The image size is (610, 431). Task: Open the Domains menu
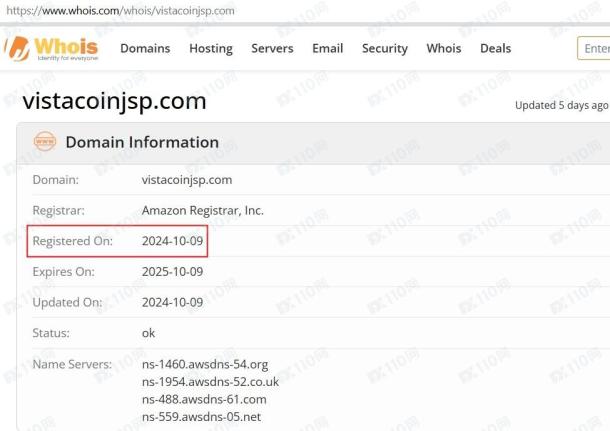coord(145,48)
